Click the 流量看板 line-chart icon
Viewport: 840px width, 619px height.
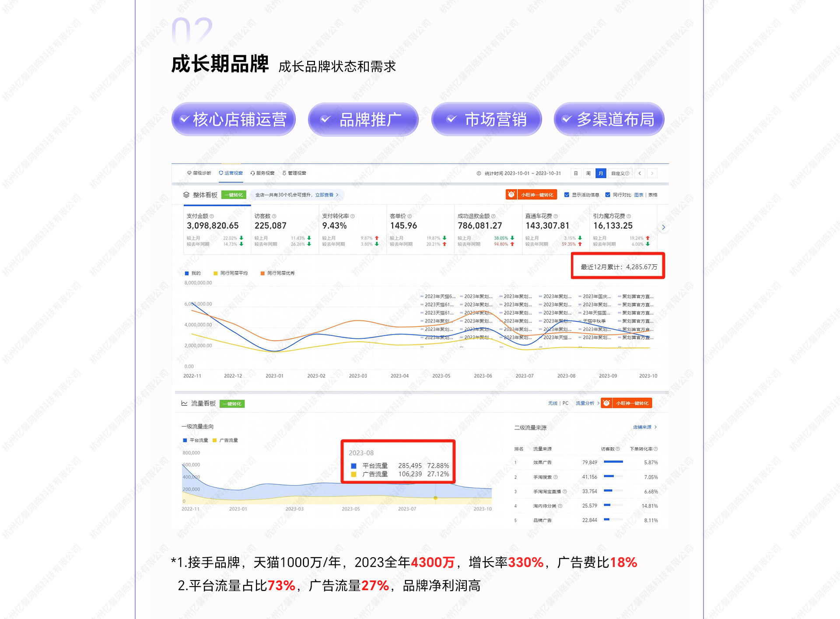tap(184, 403)
